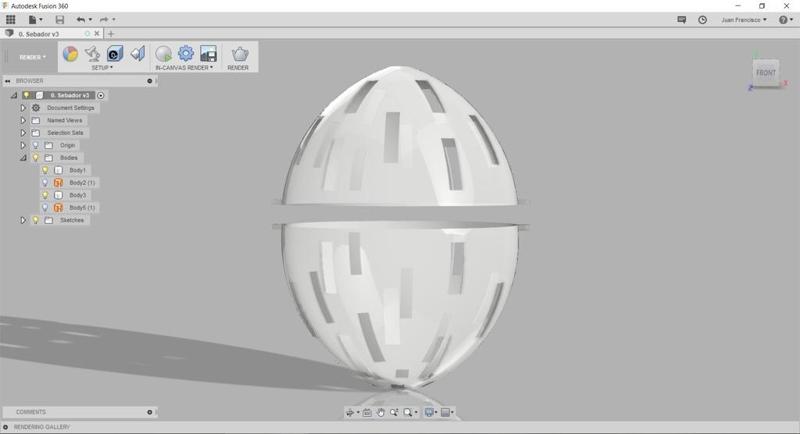Open the Grid and Snaps icon
The height and width of the screenshot is (434, 800).
(x=445, y=413)
